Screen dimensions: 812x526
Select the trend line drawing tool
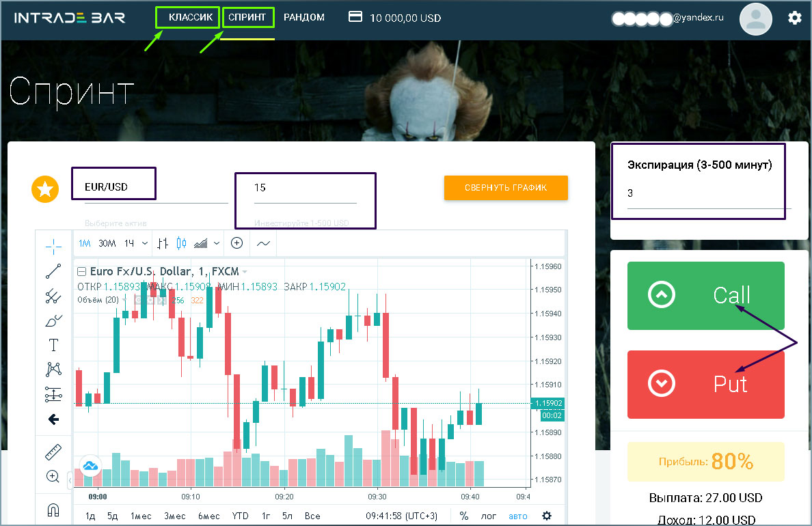(53, 271)
